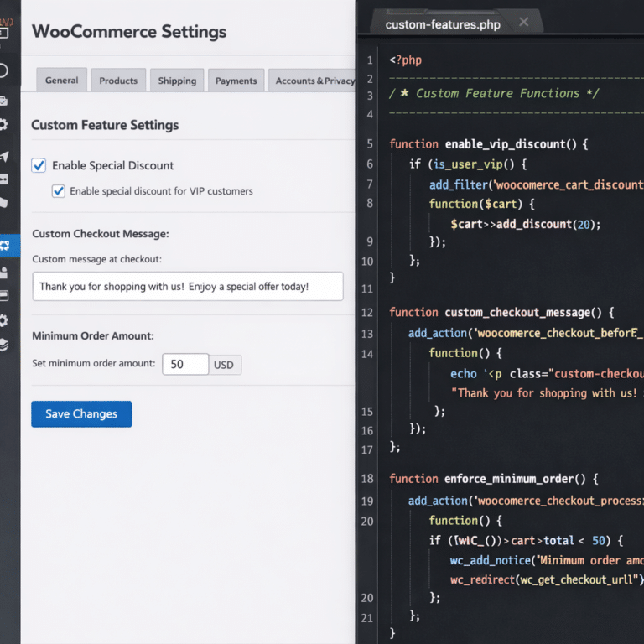644x644 pixels.
Task: Click the folder-shaped sidebar icon
Action: [3, 202]
